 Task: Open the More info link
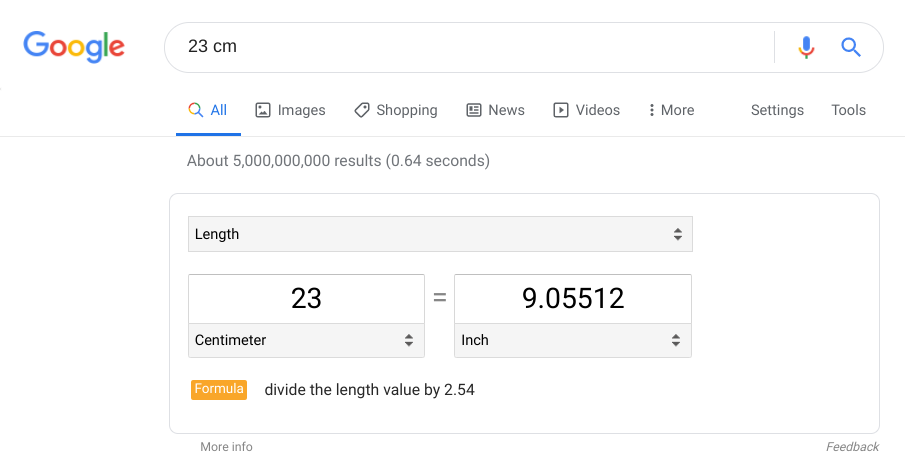[226, 447]
